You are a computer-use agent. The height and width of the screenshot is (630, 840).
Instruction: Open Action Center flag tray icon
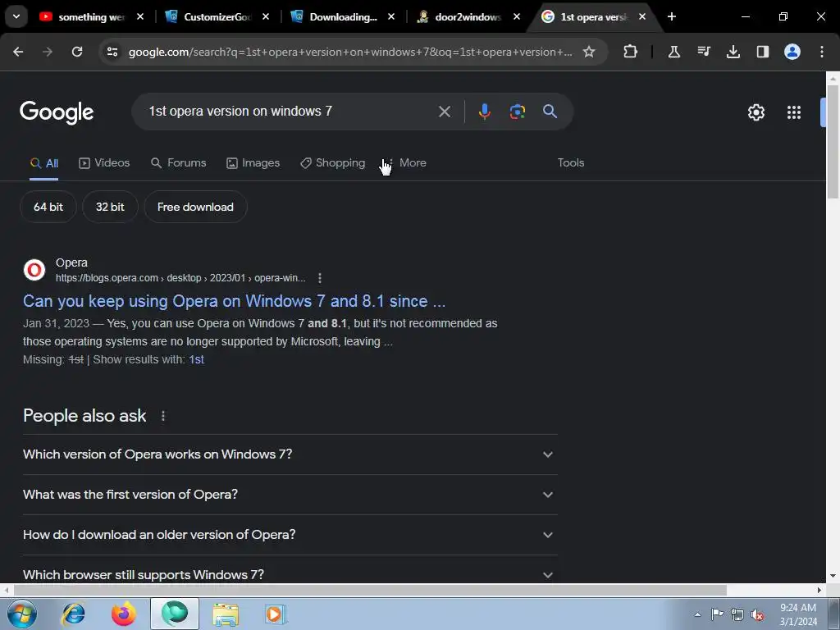(717, 614)
